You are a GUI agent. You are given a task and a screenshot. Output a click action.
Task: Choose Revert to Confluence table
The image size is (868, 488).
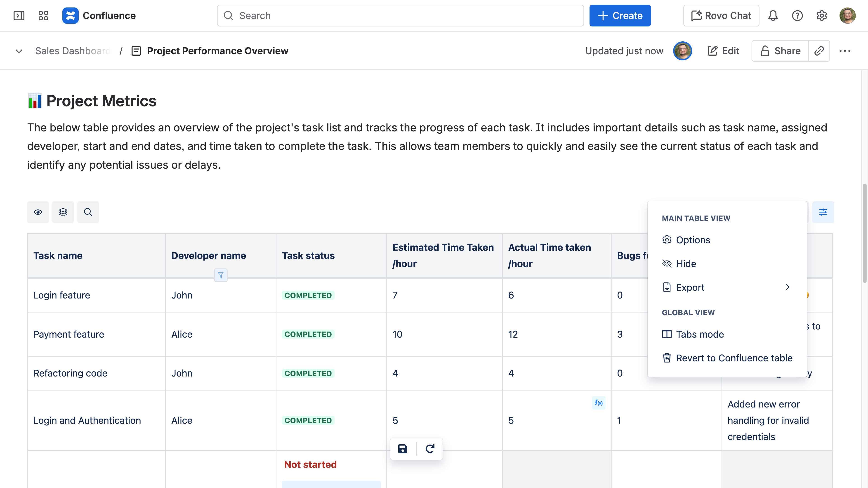pos(734,358)
